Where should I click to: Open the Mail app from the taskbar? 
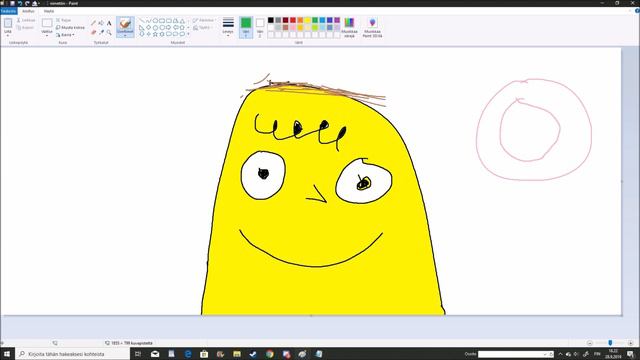click(x=155, y=354)
